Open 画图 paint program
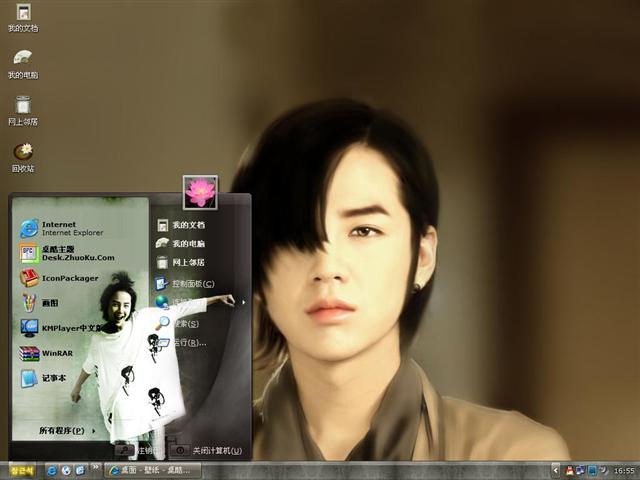The width and height of the screenshot is (640, 480). tap(39, 303)
